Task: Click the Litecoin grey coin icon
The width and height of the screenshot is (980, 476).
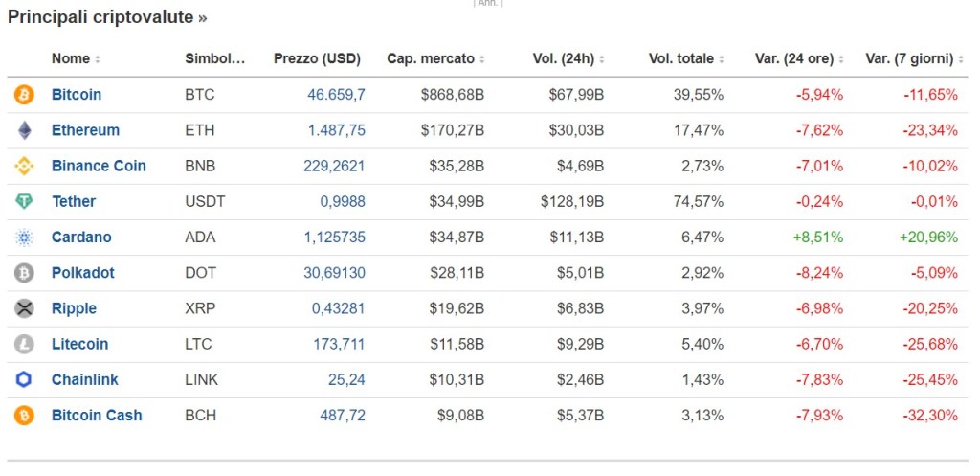Action: coord(24,344)
